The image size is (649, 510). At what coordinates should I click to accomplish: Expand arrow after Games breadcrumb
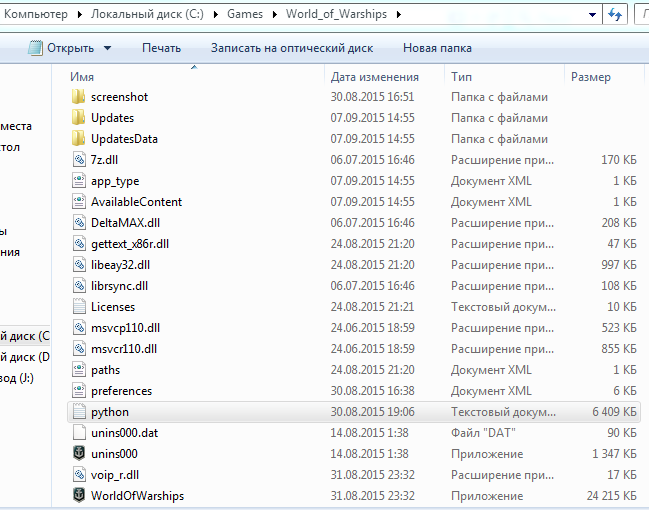tap(275, 14)
